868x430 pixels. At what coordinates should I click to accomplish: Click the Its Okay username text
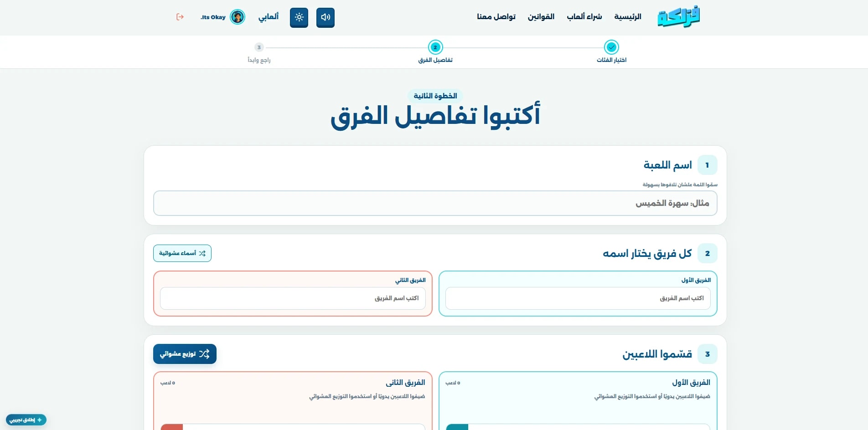213,17
